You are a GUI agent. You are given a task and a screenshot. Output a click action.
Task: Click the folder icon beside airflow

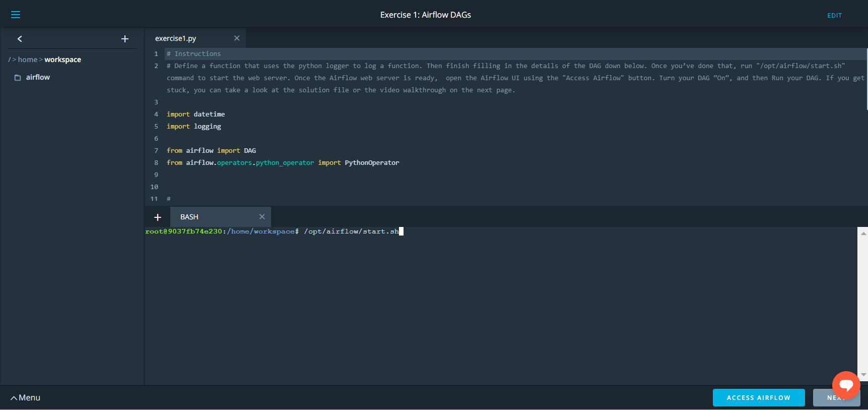coord(18,78)
